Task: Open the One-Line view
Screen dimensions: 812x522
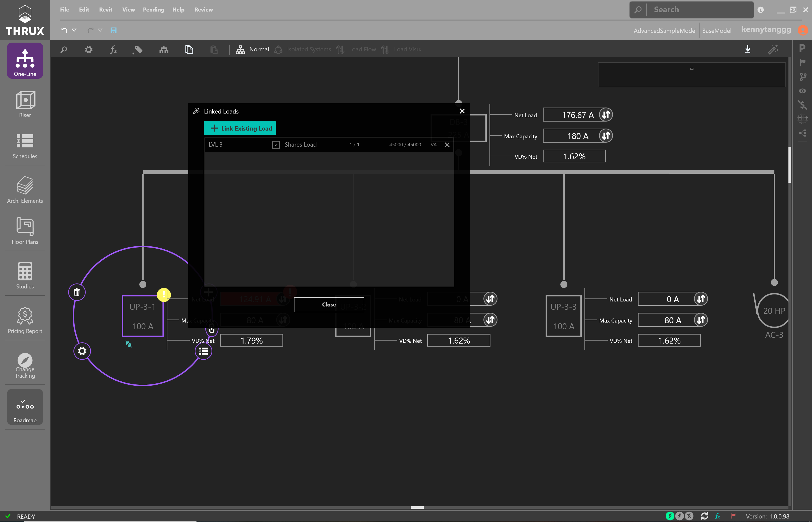Action: [25, 61]
